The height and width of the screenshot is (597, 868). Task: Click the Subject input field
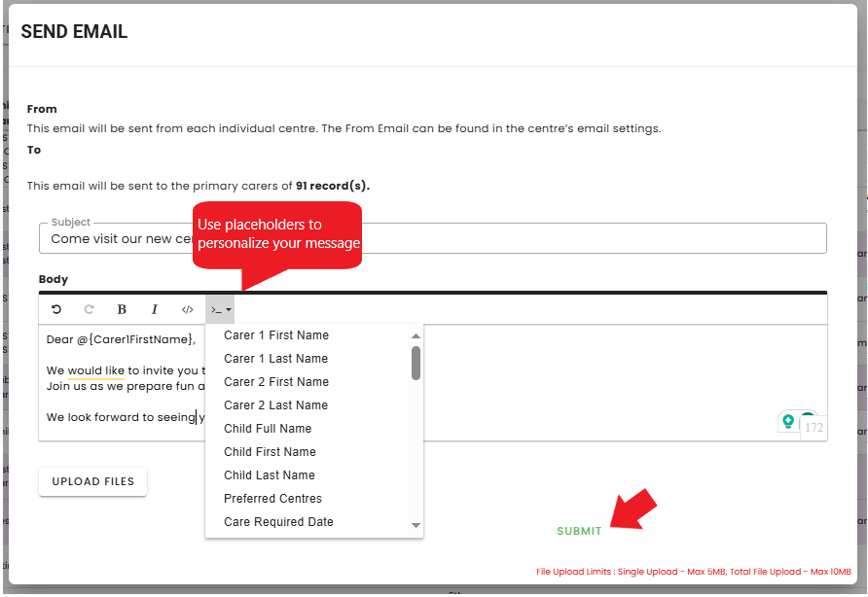[433, 238]
